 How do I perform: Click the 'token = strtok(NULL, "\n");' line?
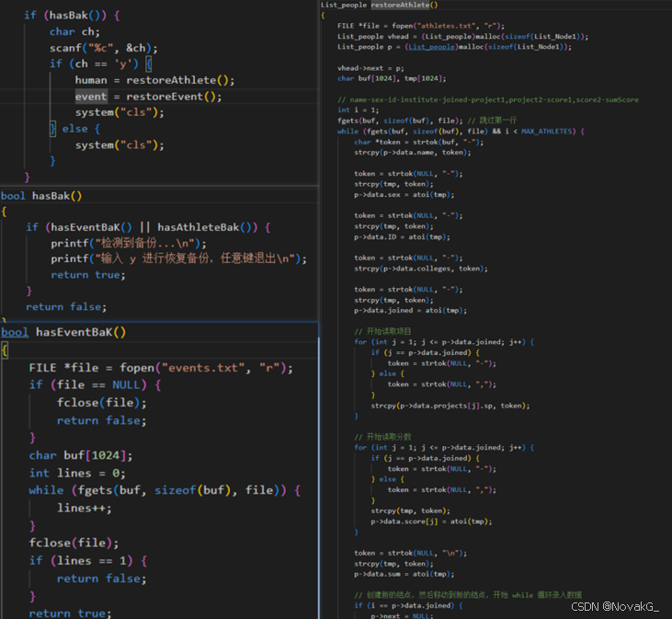[x=411, y=553]
